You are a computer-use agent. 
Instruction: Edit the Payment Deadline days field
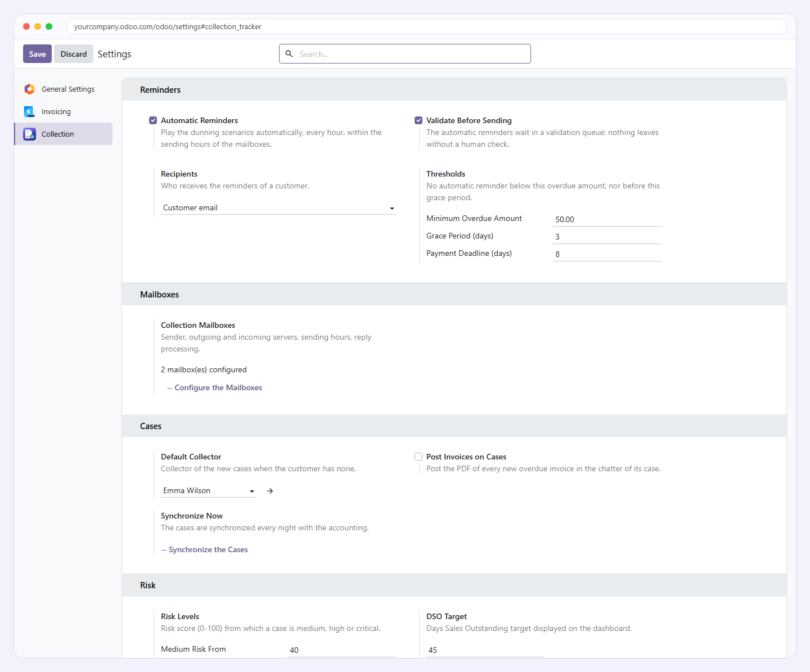click(607, 254)
